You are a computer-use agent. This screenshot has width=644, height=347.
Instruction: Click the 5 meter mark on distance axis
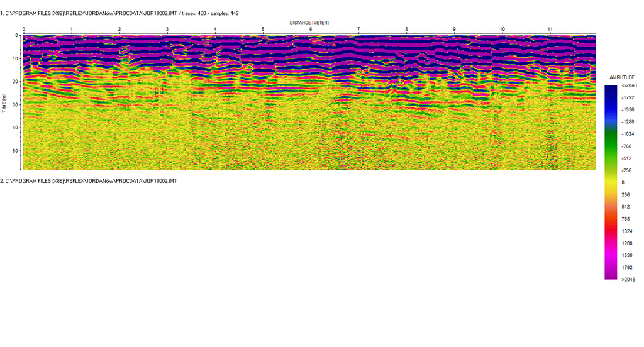pos(263,30)
